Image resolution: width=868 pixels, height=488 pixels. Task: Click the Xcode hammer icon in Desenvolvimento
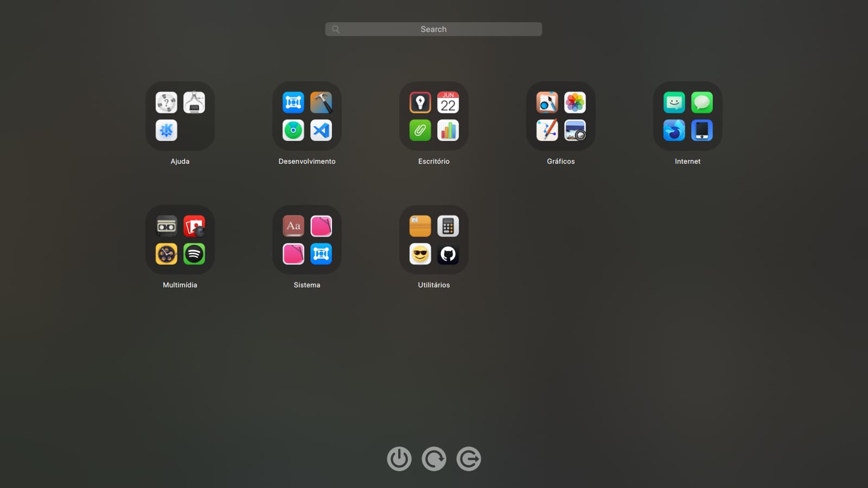321,102
